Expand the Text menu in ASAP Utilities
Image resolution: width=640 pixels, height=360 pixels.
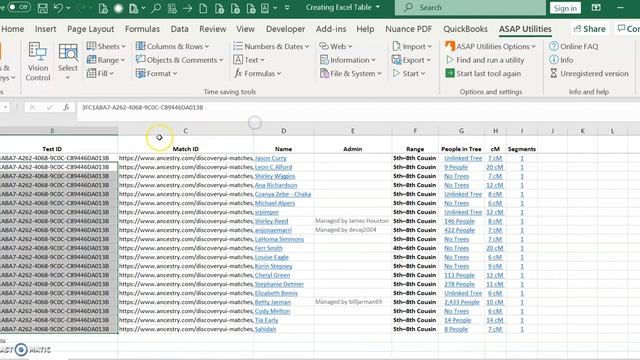pyautogui.click(x=249, y=60)
